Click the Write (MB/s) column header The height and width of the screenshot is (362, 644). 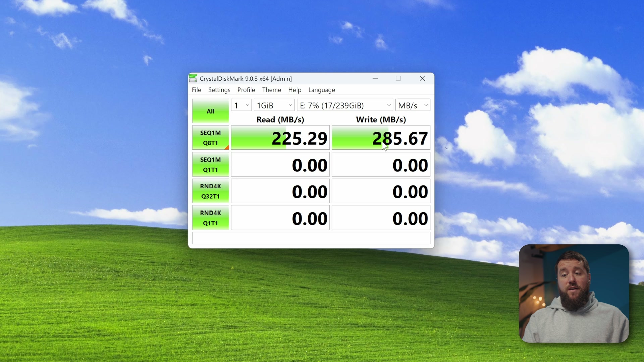[x=381, y=120]
